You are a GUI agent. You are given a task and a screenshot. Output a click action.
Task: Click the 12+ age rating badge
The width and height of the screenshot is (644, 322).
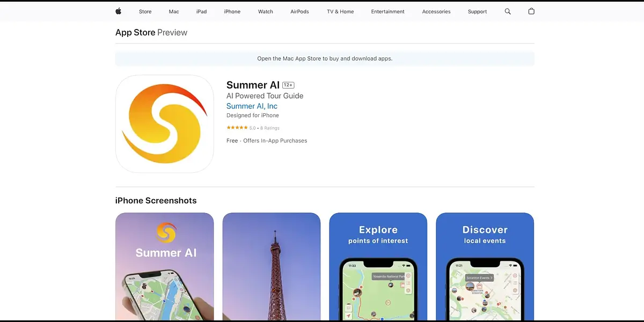pyautogui.click(x=288, y=85)
